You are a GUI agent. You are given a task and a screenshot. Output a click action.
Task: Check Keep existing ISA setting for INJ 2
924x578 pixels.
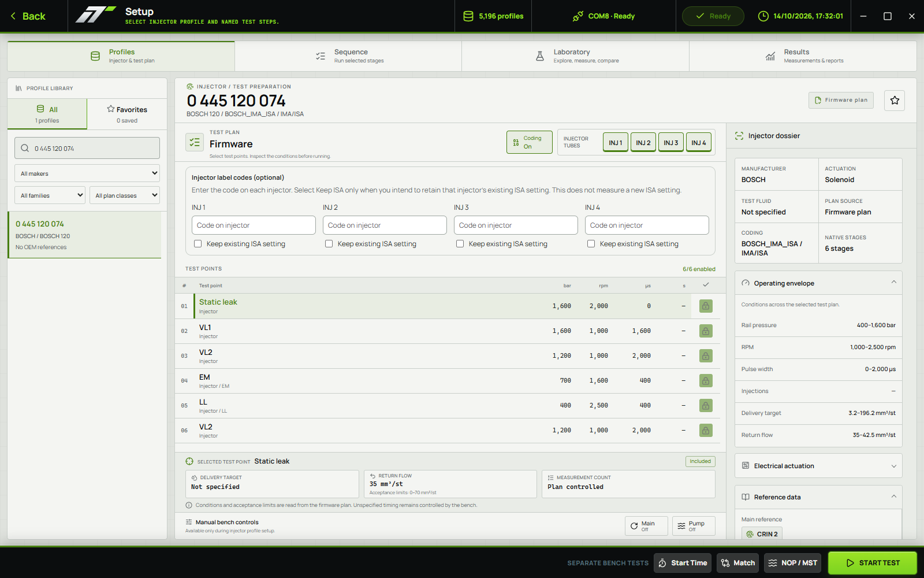coord(329,244)
